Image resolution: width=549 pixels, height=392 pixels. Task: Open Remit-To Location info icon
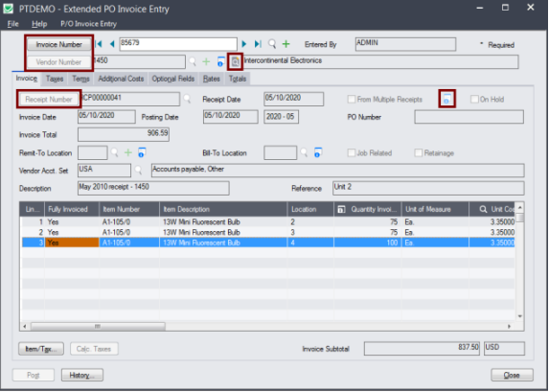click(142, 152)
